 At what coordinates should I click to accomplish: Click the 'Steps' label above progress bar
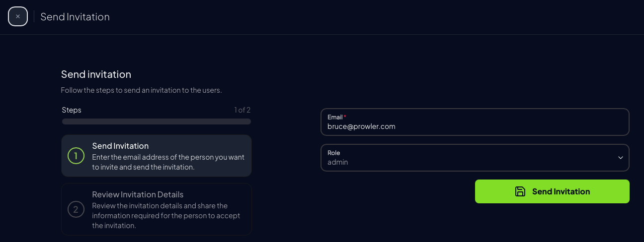pyautogui.click(x=72, y=110)
